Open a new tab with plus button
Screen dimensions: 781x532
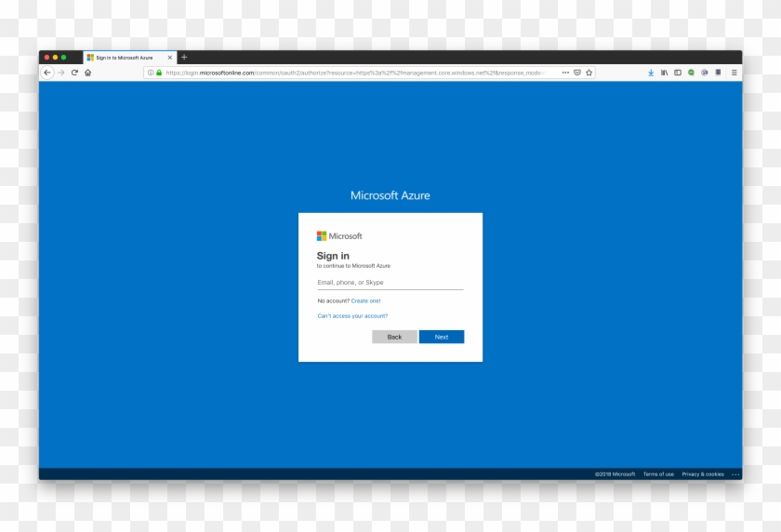pos(184,58)
